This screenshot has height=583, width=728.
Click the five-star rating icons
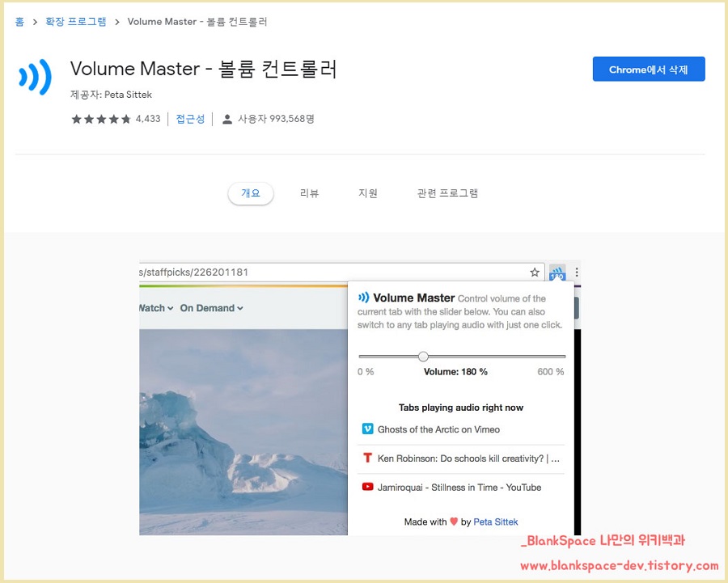(x=101, y=120)
